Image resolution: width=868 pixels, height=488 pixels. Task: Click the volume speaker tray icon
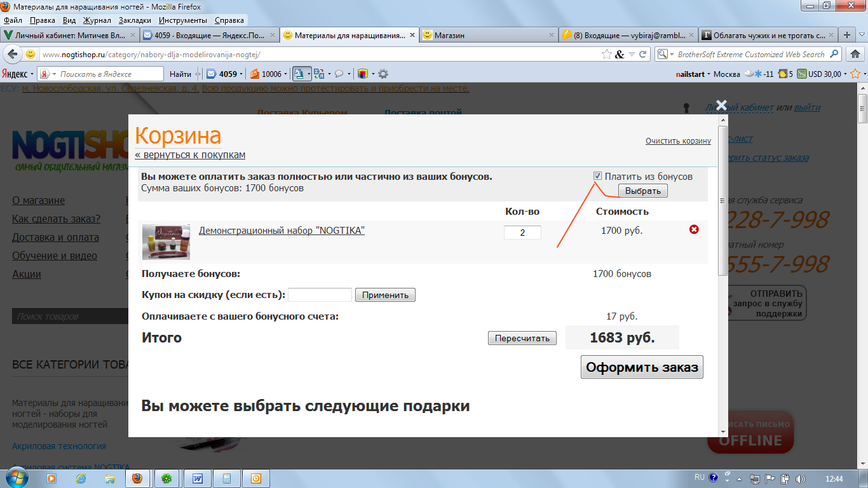(x=801, y=478)
